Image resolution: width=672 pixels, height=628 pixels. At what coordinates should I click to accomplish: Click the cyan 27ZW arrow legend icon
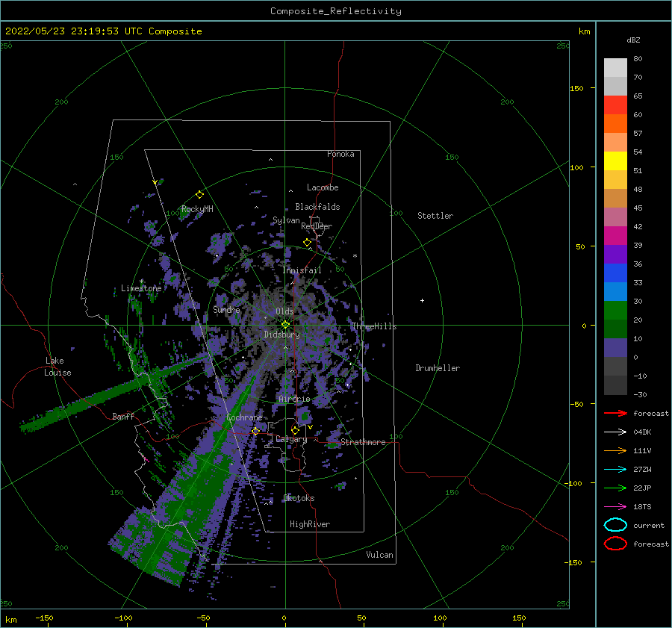pyautogui.click(x=615, y=470)
